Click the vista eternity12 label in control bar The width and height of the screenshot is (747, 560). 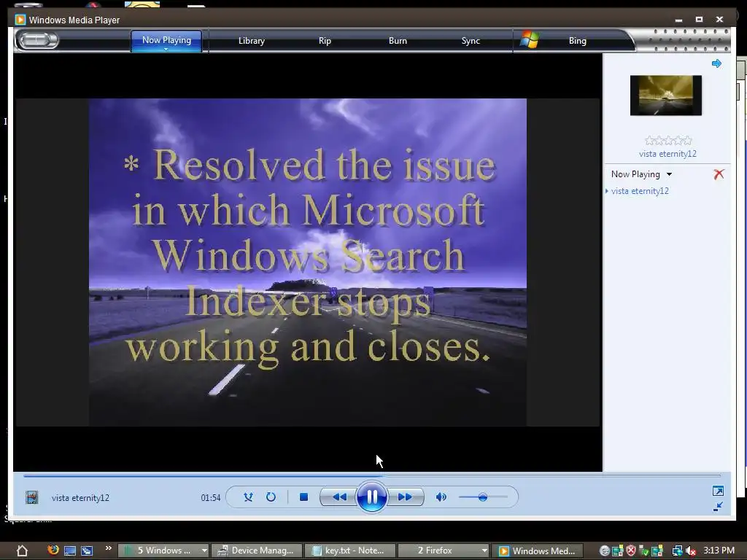click(80, 498)
